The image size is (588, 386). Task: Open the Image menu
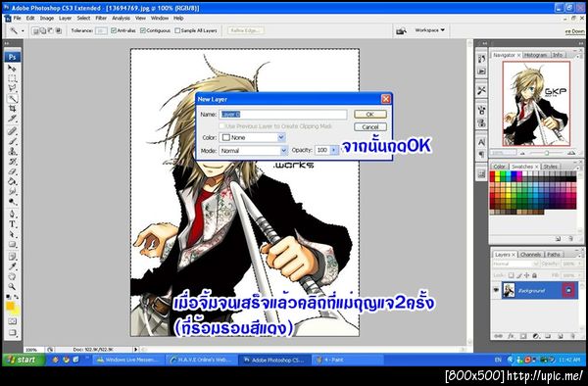[47, 18]
